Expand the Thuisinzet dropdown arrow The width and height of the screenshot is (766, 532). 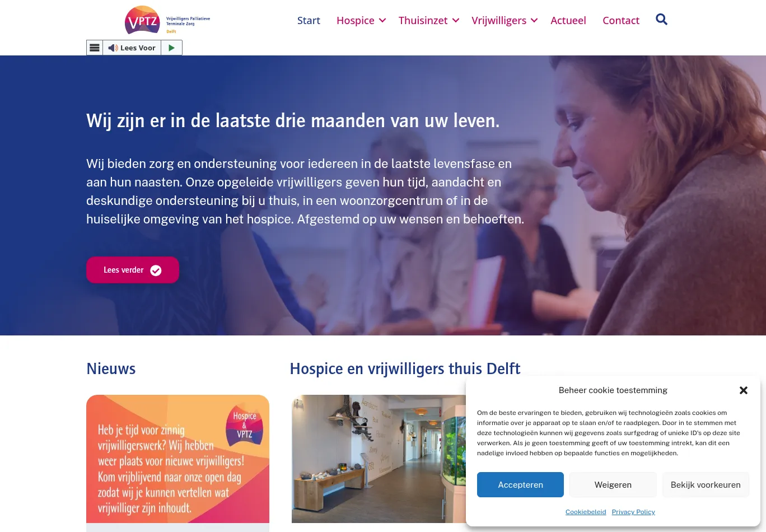pyautogui.click(x=456, y=21)
